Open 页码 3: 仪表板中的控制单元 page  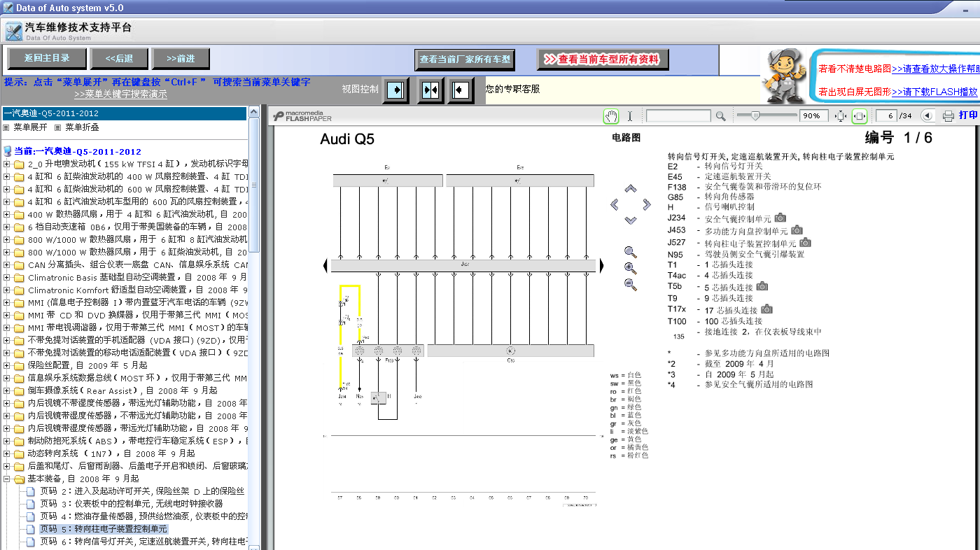click(131, 504)
